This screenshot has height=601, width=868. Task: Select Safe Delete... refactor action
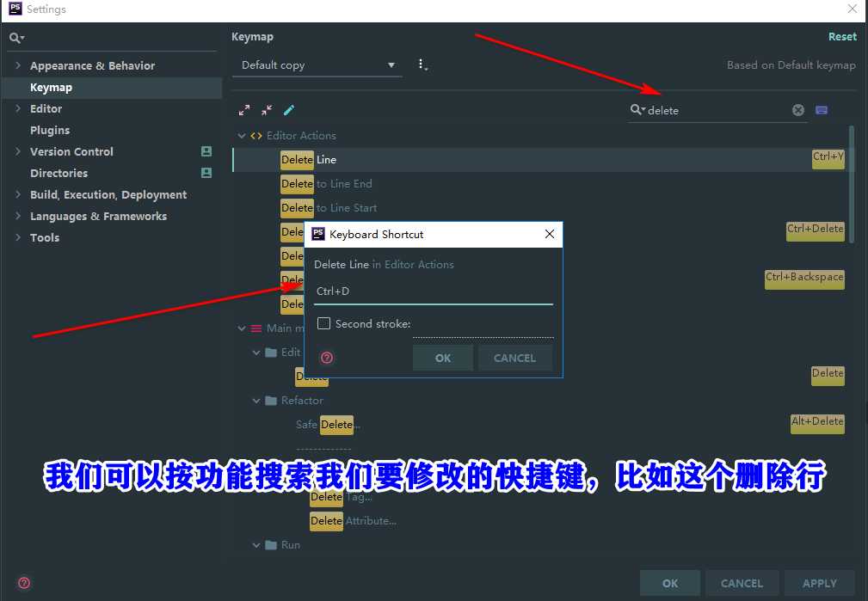coord(328,425)
